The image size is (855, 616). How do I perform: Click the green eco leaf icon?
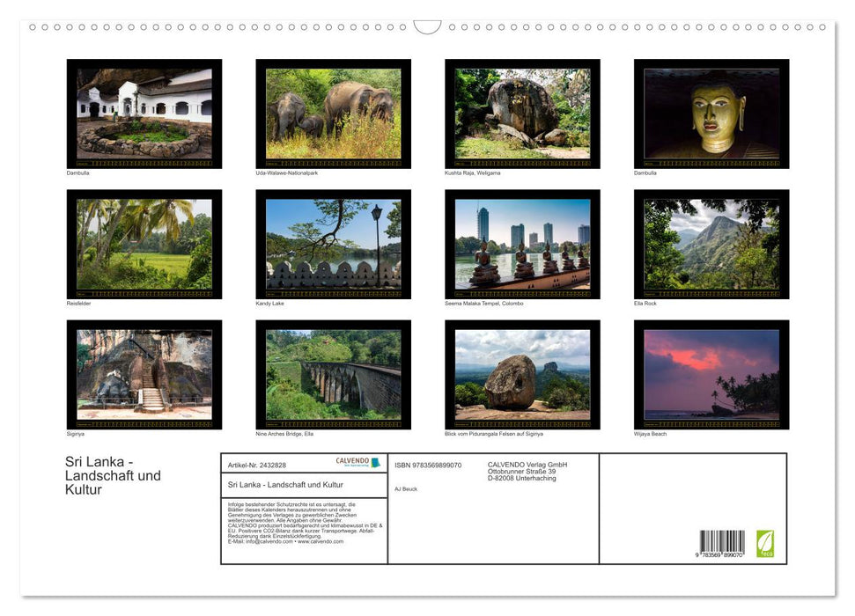click(765, 544)
